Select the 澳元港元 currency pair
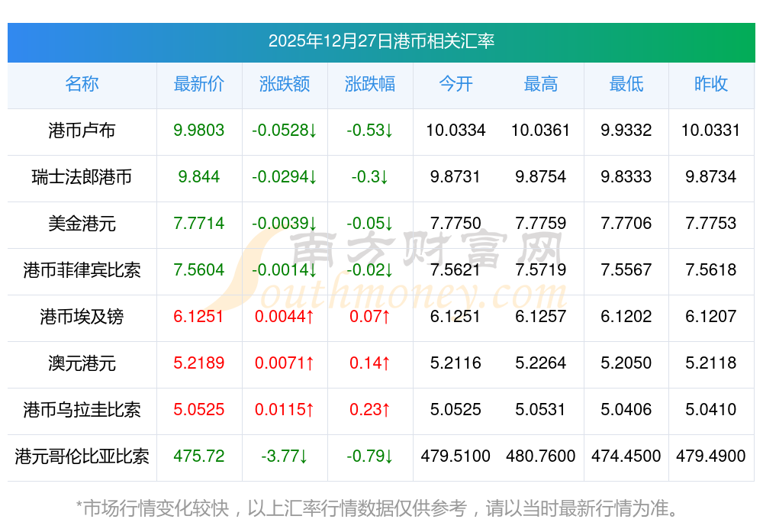Image resolution: width=763 pixels, height=532 pixels. [x=82, y=363]
